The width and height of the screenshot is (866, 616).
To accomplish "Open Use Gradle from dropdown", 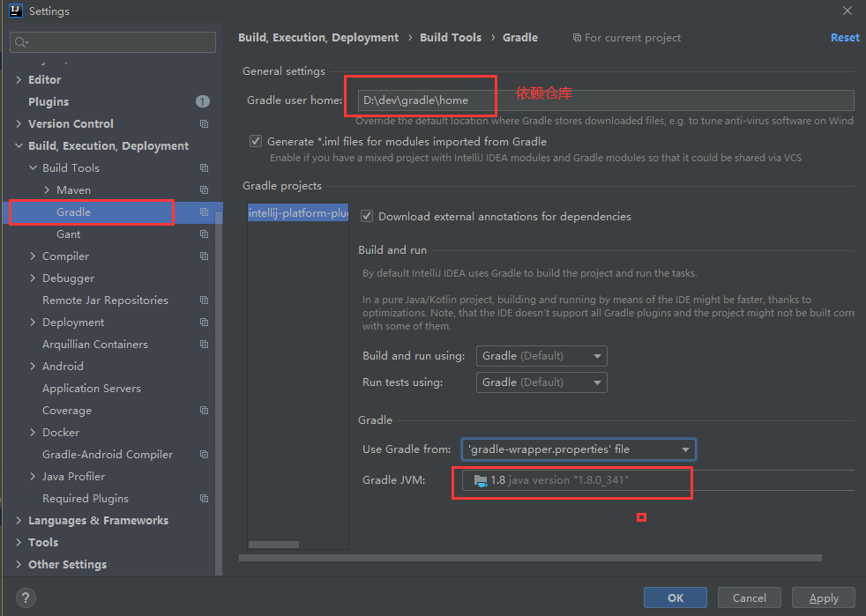I will (x=579, y=449).
